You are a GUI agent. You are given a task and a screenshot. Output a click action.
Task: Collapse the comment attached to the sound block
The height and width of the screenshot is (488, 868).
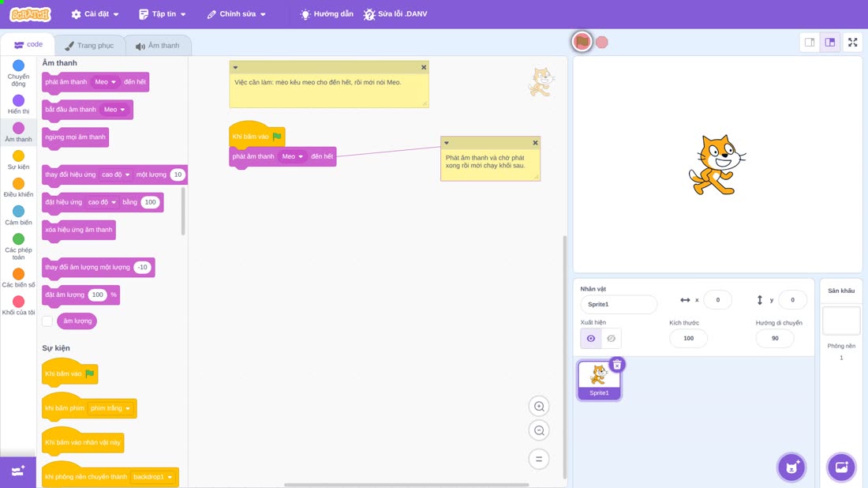pos(446,143)
